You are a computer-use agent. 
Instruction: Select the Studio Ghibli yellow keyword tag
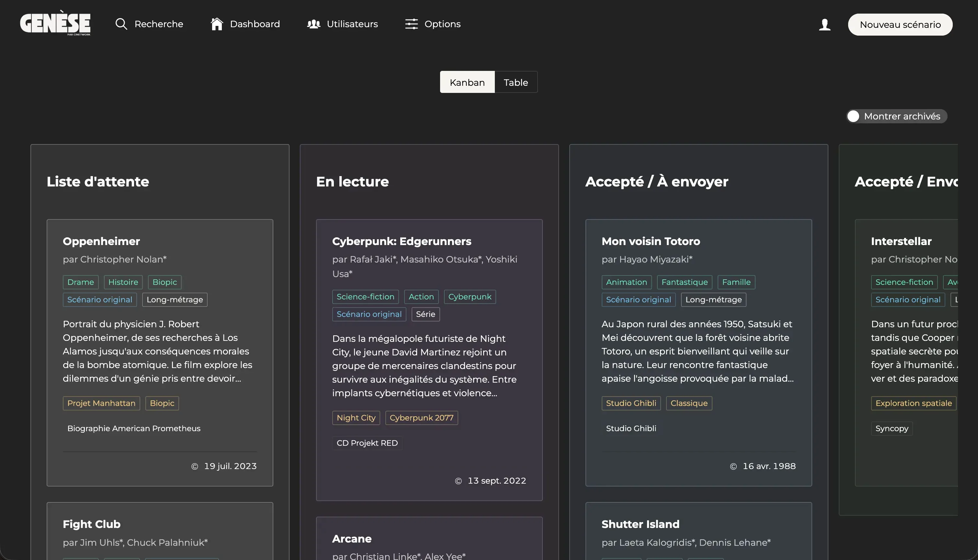[x=631, y=403]
